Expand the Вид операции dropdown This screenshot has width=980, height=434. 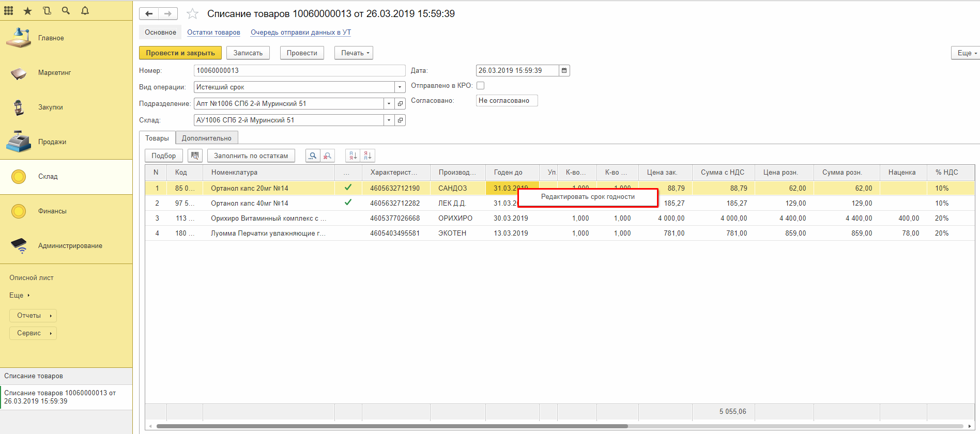tap(400, 87)
